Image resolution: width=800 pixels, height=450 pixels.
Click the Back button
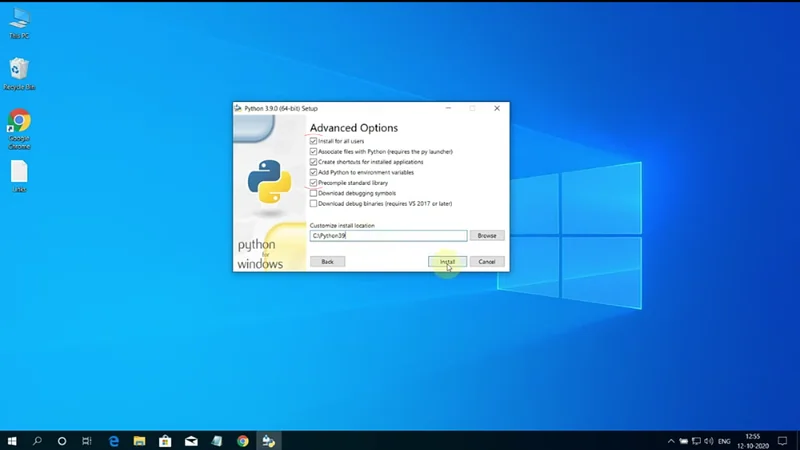[x=327, y=262]
